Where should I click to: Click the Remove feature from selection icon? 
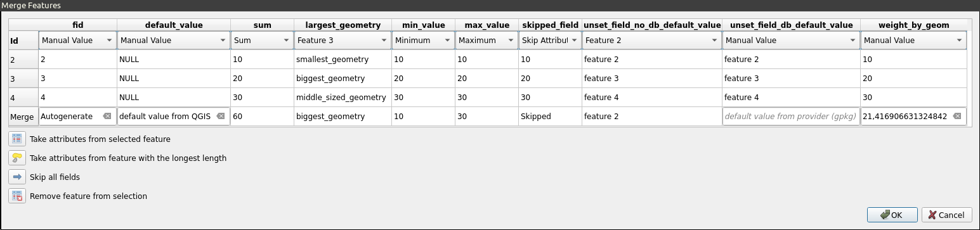coord(17,196)
